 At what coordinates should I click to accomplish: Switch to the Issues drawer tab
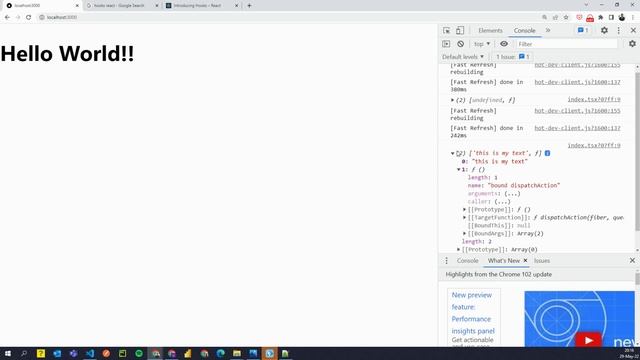click(x=542, y=260)
